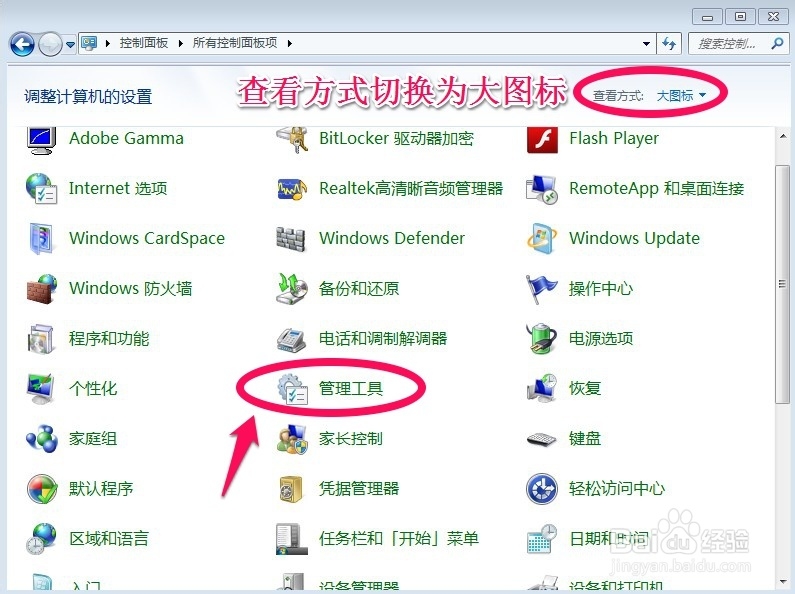Click the 控制面板 breadcrumb segment

[x=143, y=43]
